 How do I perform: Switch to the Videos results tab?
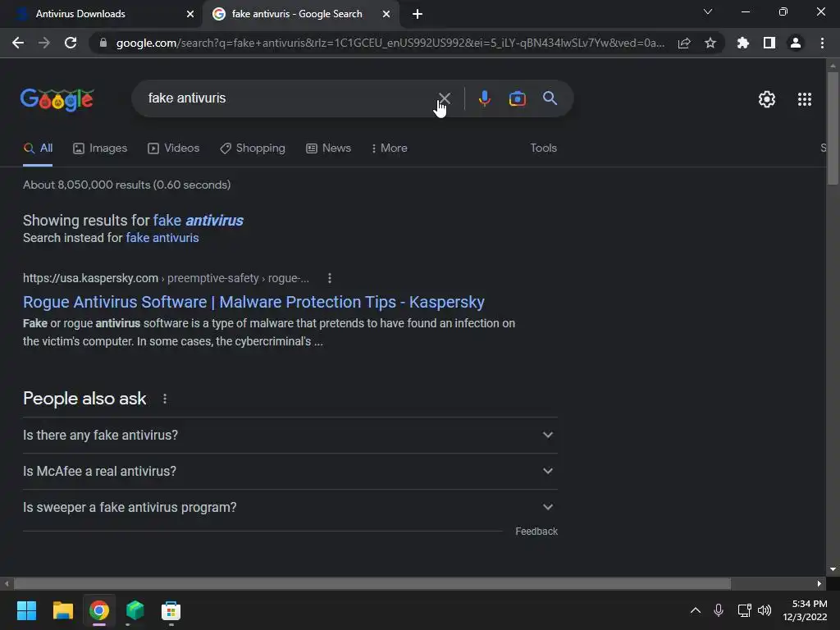[x=174, y=148]
